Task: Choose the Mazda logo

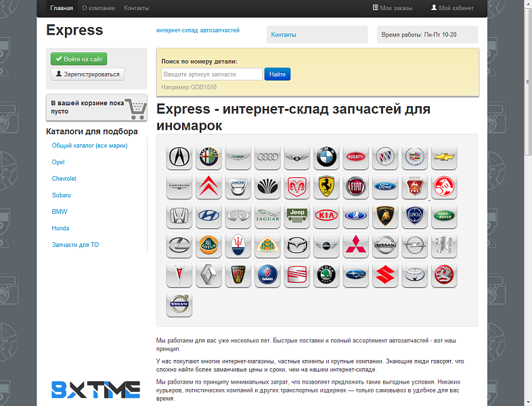Action: pos(297,245)
